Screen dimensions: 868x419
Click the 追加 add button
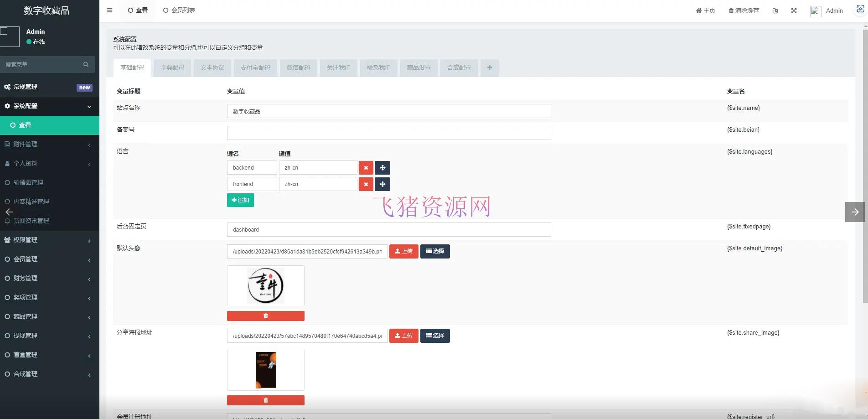(x=240, y=200)
